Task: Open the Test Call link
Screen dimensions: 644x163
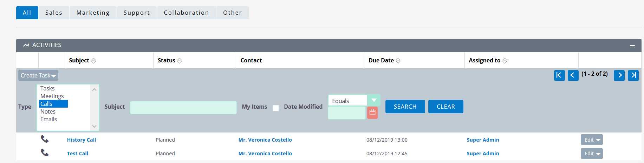Action: [x=78, y=154]
